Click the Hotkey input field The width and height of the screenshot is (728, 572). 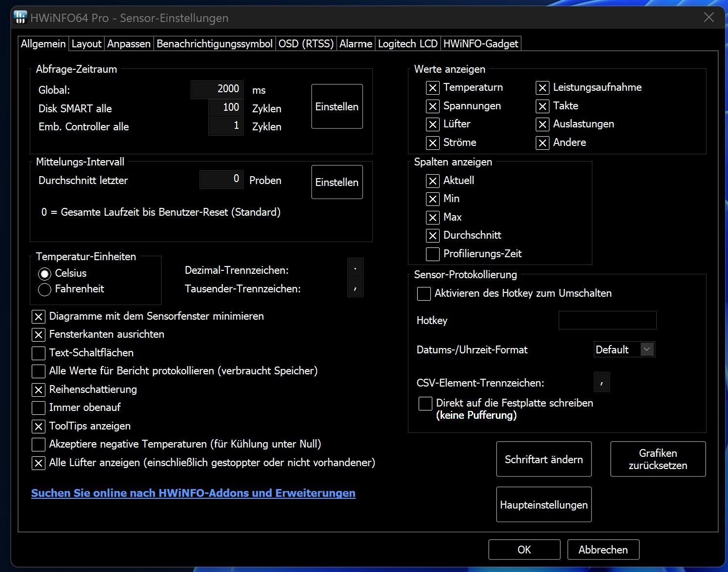point(607,320)
